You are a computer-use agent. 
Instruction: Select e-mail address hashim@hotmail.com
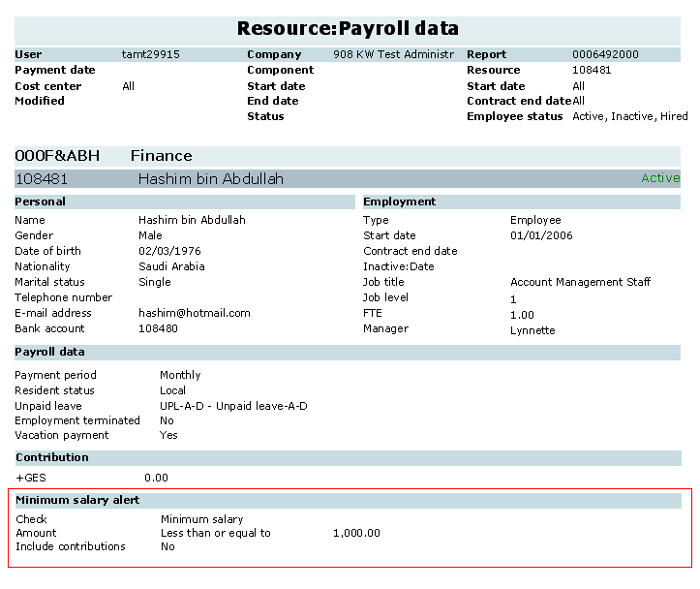[194, 314]
